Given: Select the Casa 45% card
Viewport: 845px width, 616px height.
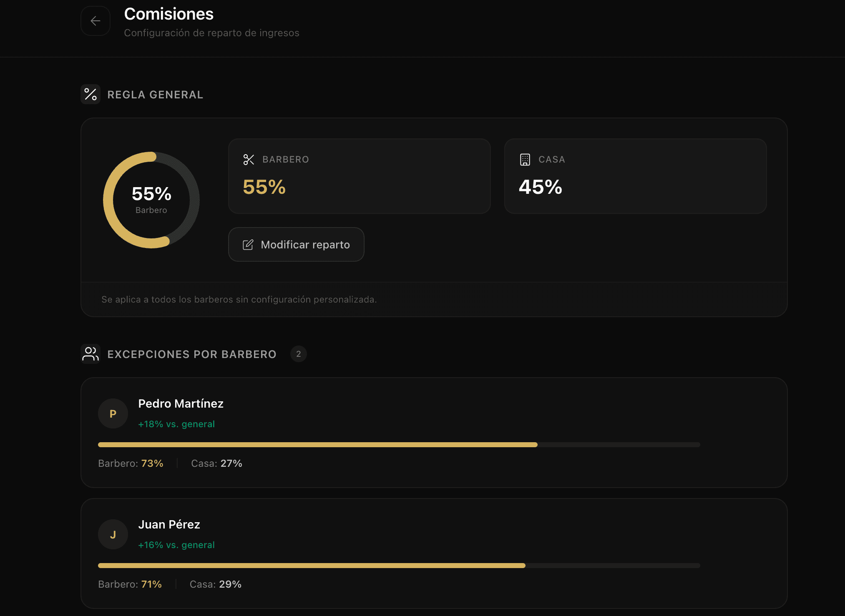Looking at the screenshot, I should pyautogui.click(x=635, y=176).
